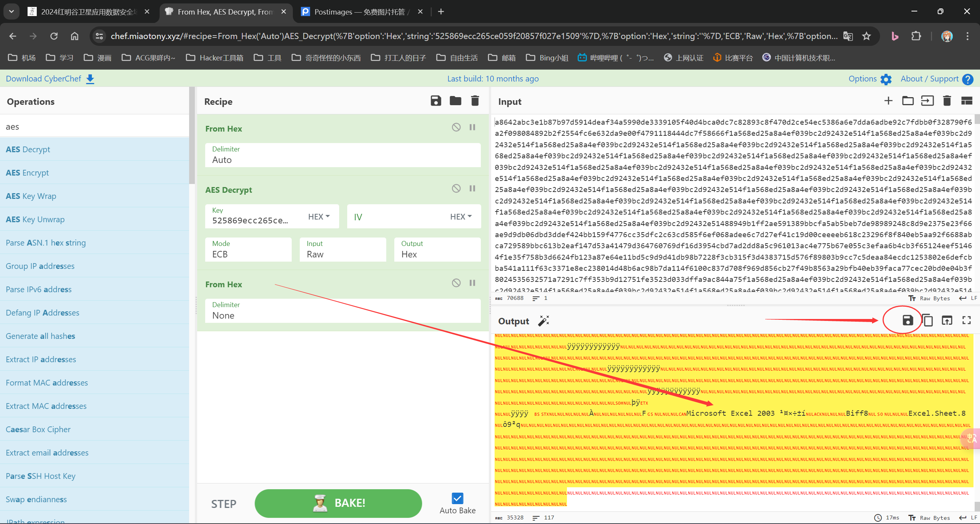This screenshot has height=524, width=980.
Task: Click the operations search field
Action: click(x=95, y=127)
